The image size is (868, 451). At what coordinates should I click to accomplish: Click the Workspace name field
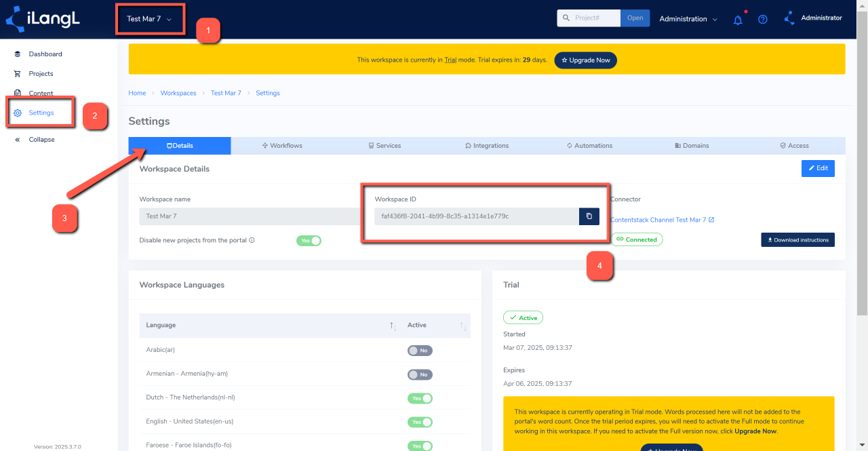pos(250,216)
